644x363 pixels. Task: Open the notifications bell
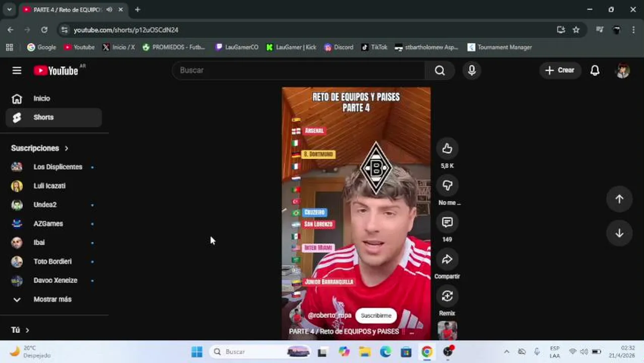click(595, 70)
